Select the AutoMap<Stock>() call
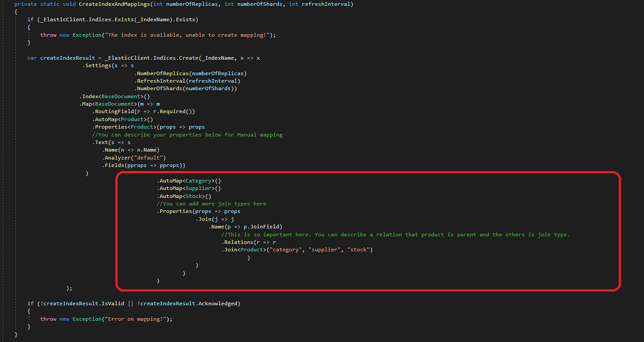Viewport: 644px width, 342px height. (183, 195)
